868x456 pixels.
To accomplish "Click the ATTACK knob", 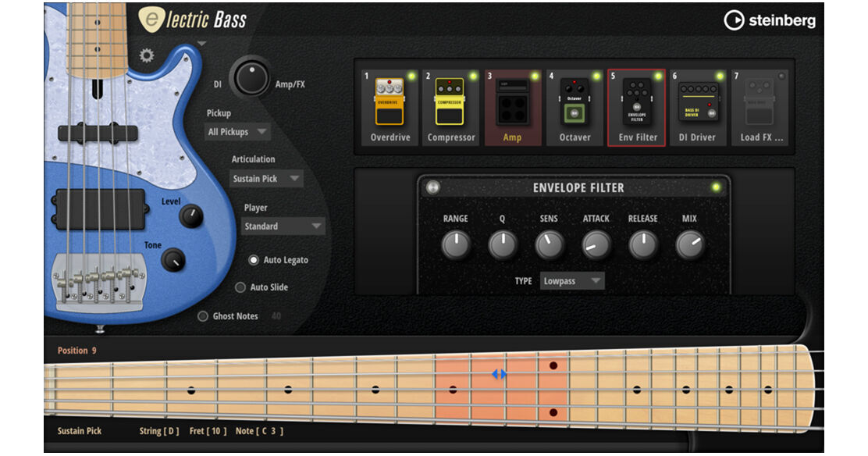I will [x=596, y=245].
